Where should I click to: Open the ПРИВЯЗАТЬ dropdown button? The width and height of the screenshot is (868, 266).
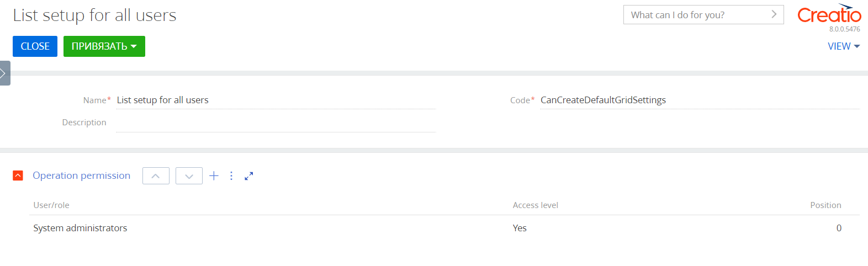point(104,46)
